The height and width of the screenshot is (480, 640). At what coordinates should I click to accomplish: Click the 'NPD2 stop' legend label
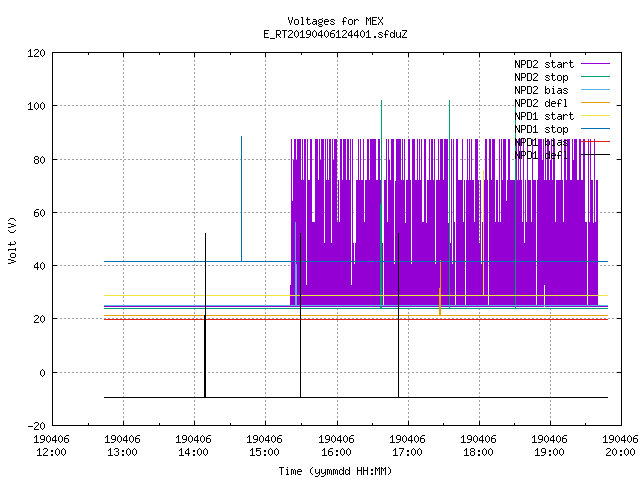(541, 77)
